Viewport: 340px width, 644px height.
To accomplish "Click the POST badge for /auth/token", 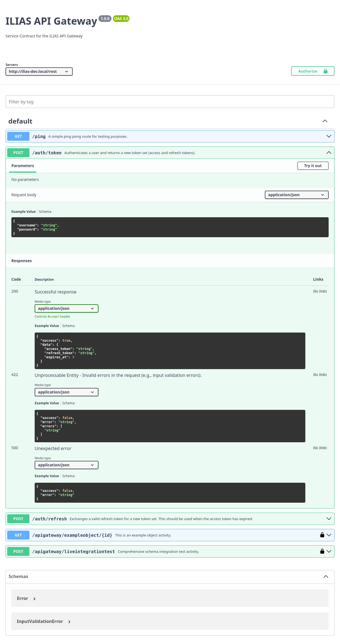I will [x=18, y=153].
